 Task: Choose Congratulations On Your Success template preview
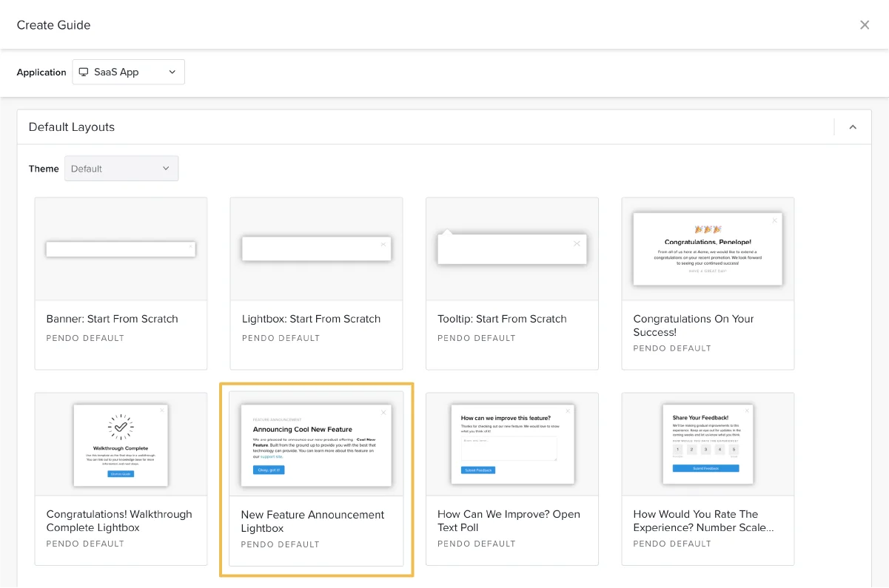[708, 249]
